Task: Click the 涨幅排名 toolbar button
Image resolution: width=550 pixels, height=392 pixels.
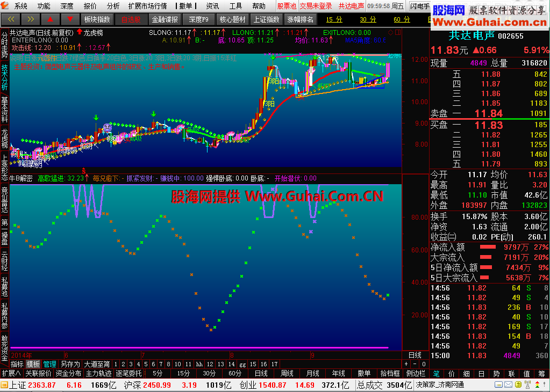Action: click(x=300, y=19)
